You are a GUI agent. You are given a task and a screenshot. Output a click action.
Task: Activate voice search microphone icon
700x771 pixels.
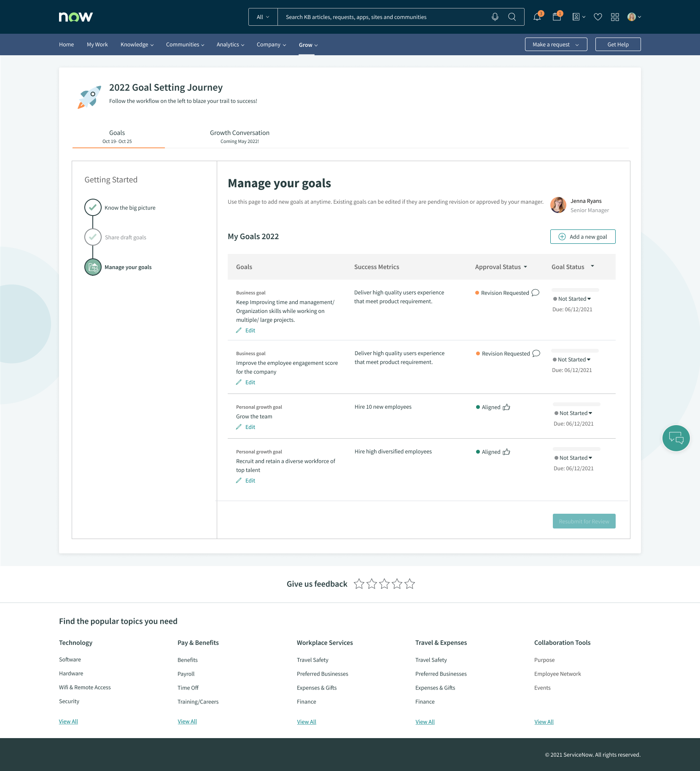pyautogui.click(x=495, y=17)
